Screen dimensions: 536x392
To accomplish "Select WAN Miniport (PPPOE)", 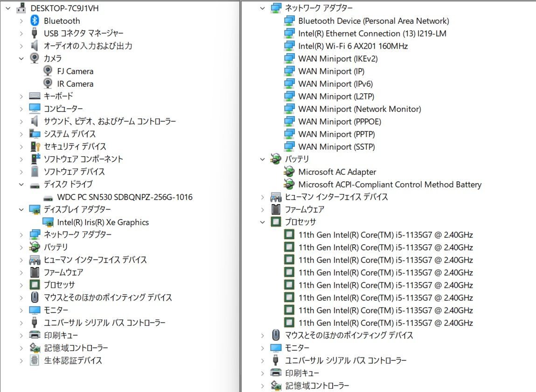I will [340, 122].
